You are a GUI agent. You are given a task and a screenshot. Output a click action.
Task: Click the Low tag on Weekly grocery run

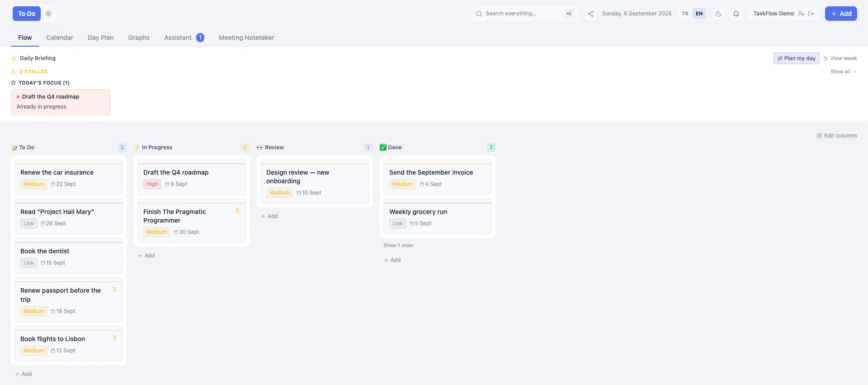tap(397, 223)
